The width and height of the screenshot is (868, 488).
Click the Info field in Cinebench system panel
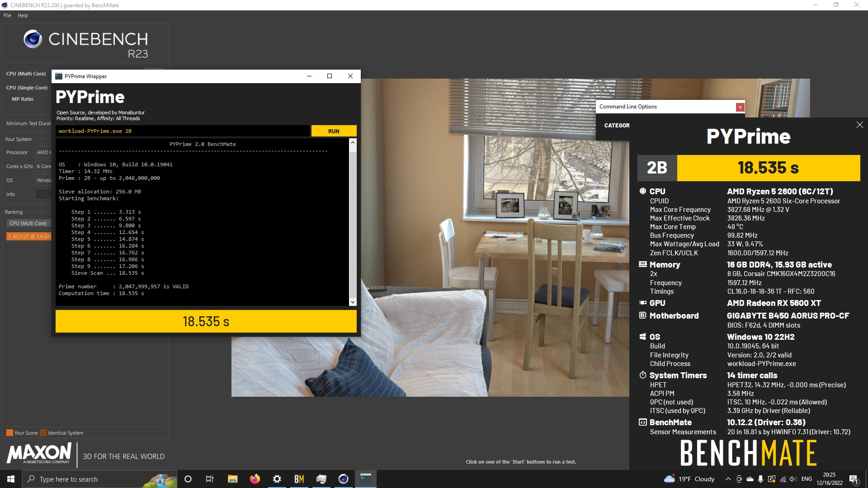[x=43, y=194]
